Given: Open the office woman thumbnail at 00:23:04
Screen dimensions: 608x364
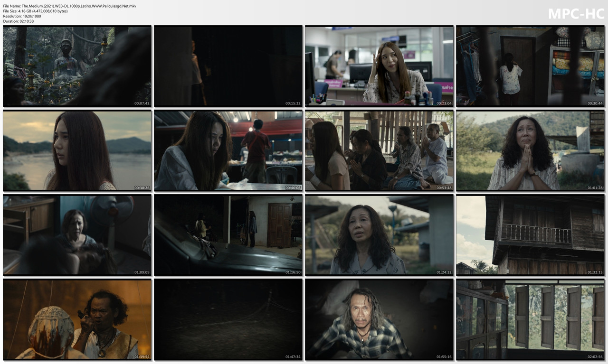Looking at the screenshot, I should click(379, 66).
